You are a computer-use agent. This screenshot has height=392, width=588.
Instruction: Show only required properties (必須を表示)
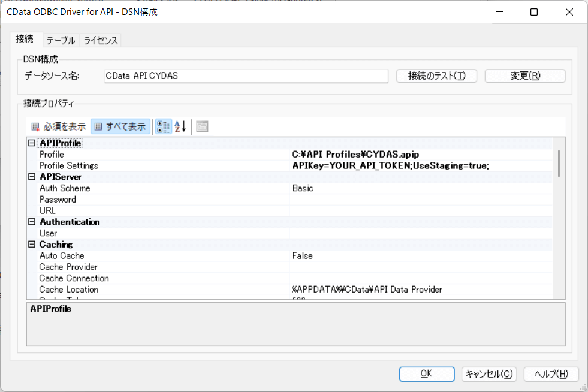coord(59,126)
